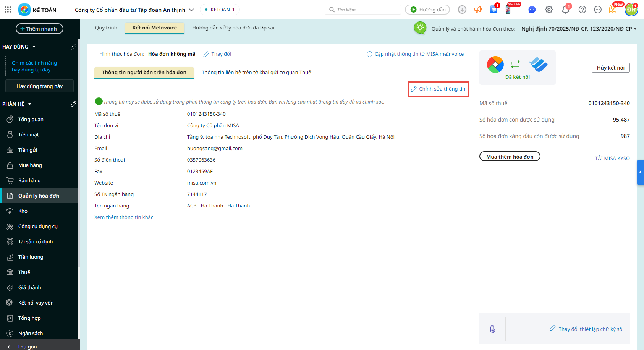Click the megaphone announcements icon
The image size is (644, 350).
click(478, 10)
